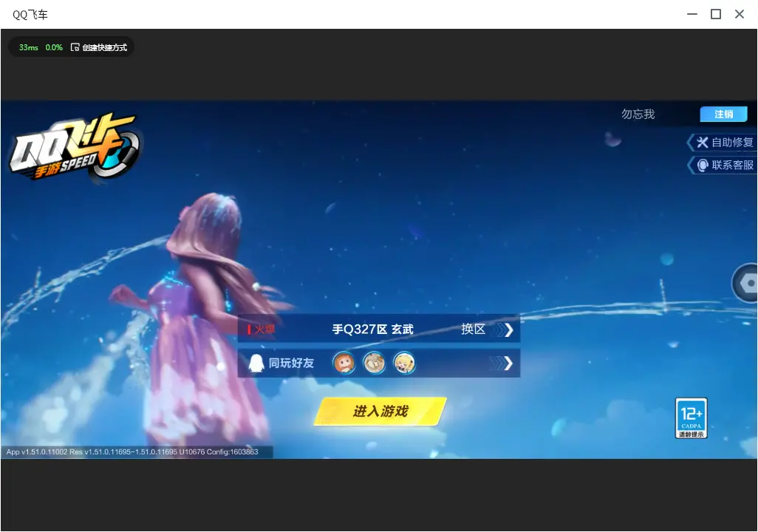Click the 火爆 server status label

tap(261, 330)
